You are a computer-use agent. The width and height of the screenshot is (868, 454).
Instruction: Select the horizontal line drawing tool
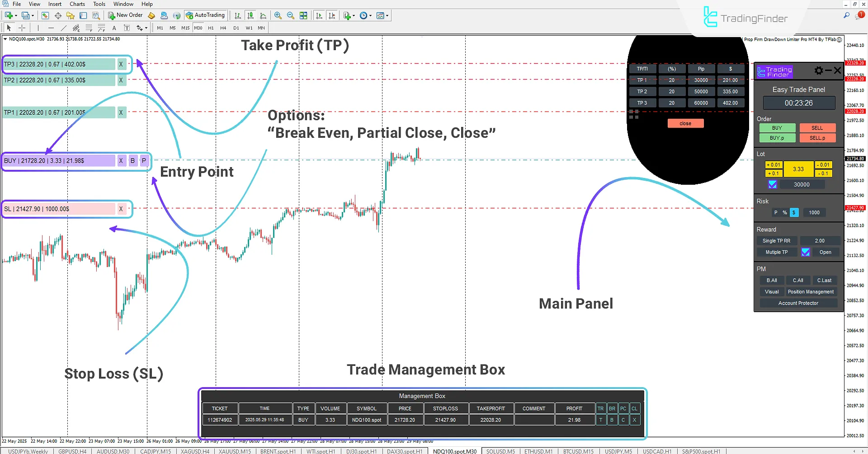[x=51, y=28]
